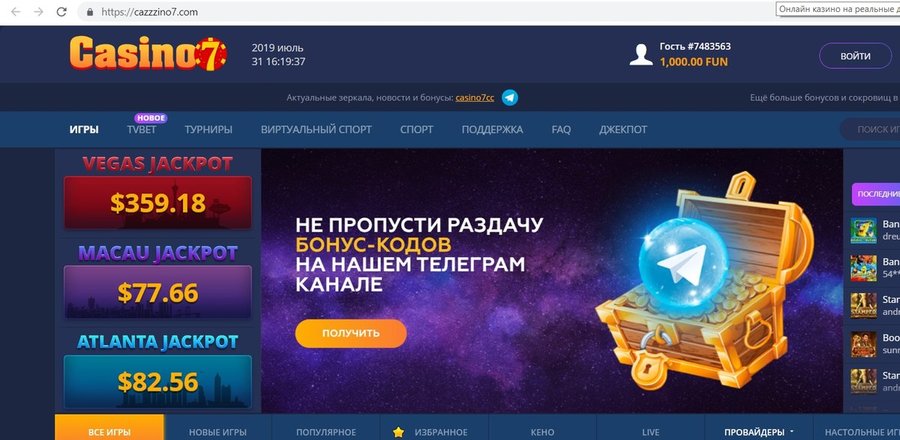Select the Кено category tab
This screenshot has width=900, height=440.
[x=543, y=432]
